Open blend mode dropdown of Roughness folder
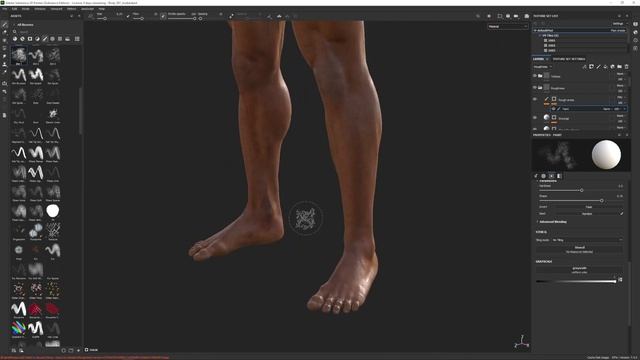The image size is (640, 360). tap(621, 86)
